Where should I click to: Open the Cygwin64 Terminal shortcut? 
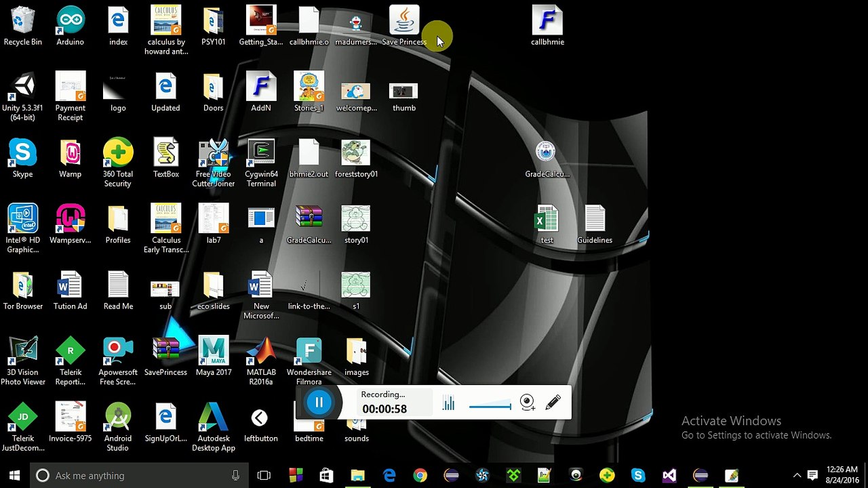pos(261,163)
